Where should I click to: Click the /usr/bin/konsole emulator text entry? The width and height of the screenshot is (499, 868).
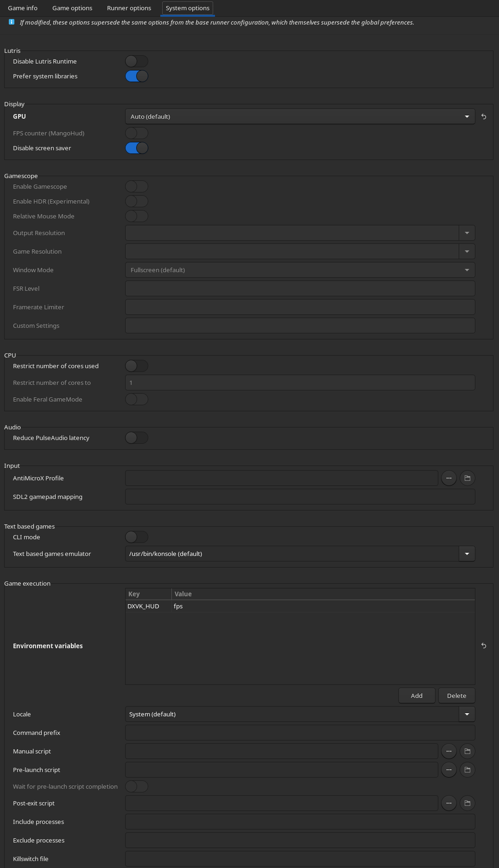pos(292,554)
